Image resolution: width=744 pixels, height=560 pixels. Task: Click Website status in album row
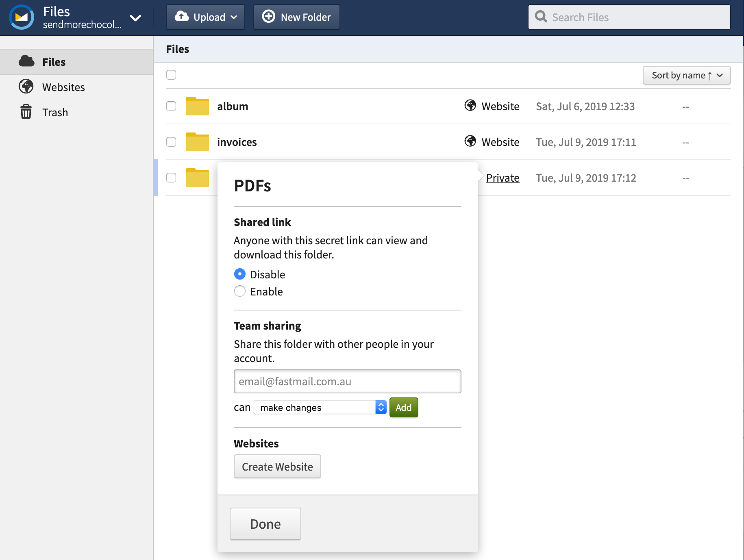tap(500, 106)
